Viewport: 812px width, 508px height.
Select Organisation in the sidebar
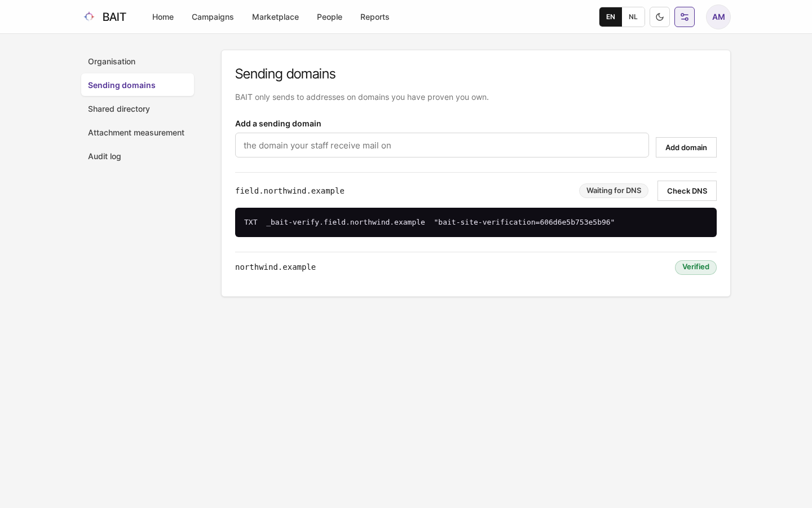[x=138, y=62]
